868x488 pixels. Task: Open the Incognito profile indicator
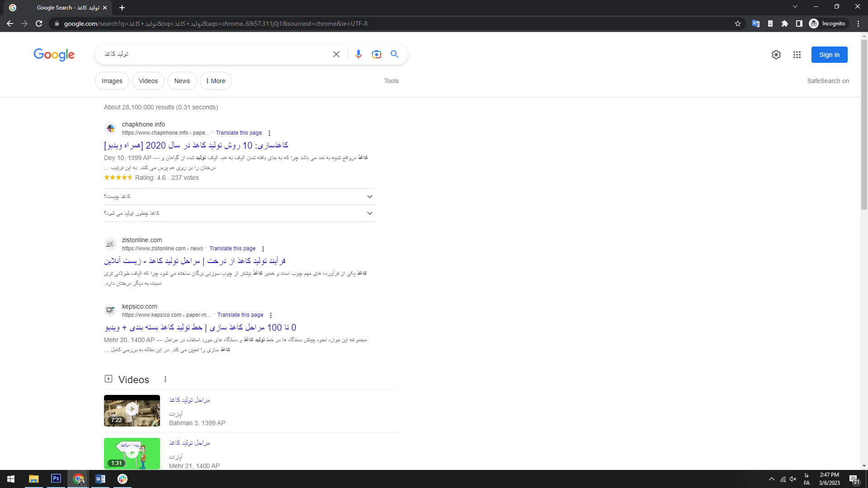828,23
